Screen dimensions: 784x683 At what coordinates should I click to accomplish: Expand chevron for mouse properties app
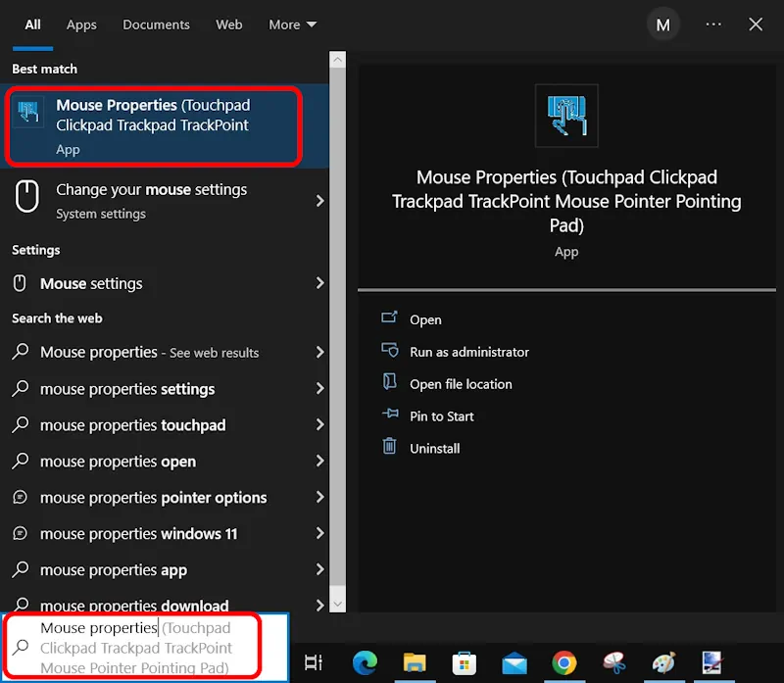[x=320, y=569]
